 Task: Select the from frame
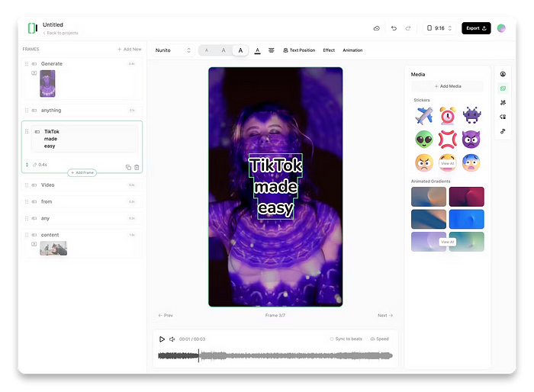point(82,201)
